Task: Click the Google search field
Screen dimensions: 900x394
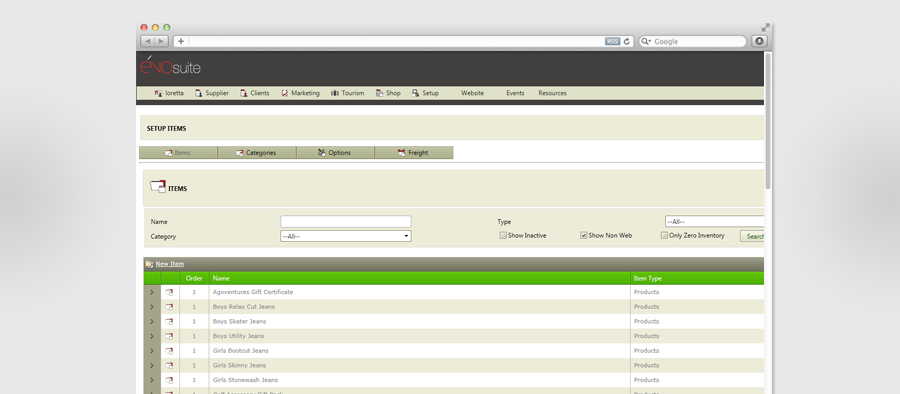Action: coord(693,41)
